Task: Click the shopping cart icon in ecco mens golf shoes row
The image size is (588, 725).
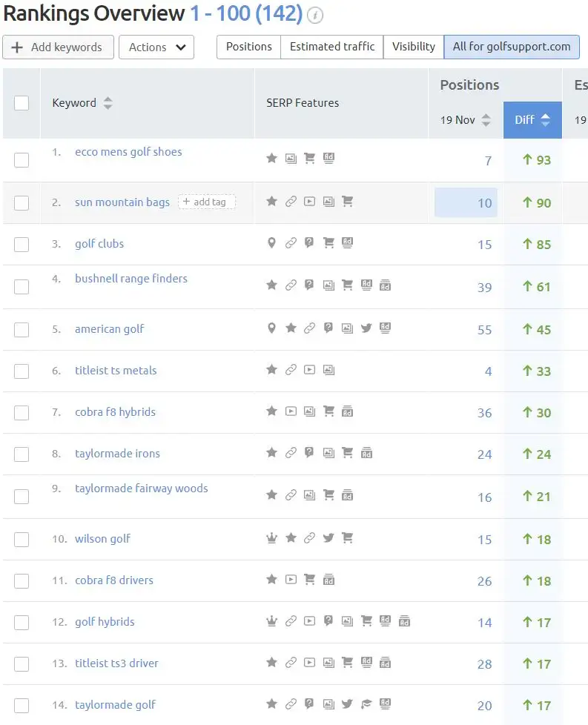Action: pyautogui.click(x=309, y=158)
